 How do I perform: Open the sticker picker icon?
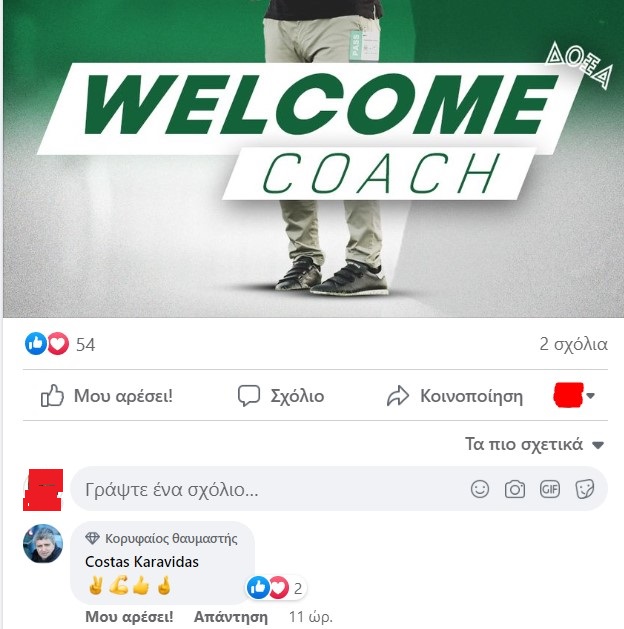pos(584,489)
